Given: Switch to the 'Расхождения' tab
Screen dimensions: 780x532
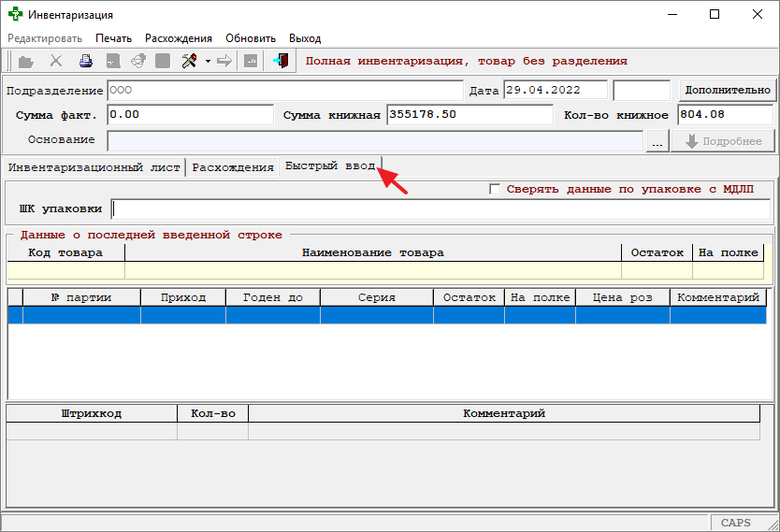Looking at the screenshot, I should tap(232, 167).
